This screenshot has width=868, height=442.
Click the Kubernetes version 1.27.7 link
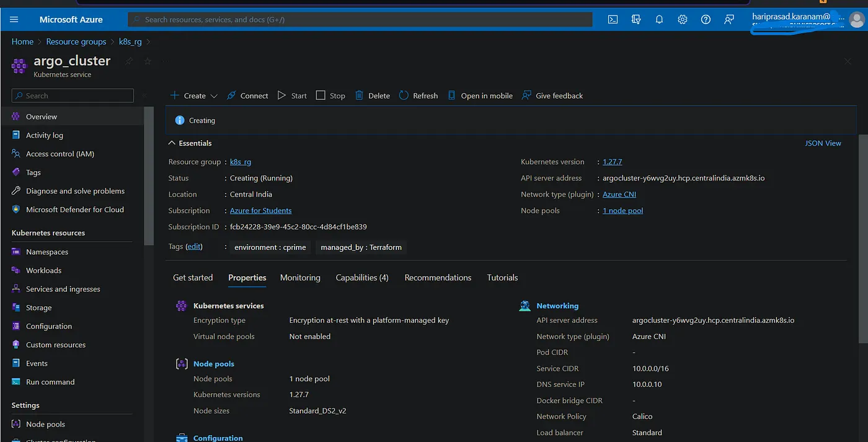(x=613, y=162)
